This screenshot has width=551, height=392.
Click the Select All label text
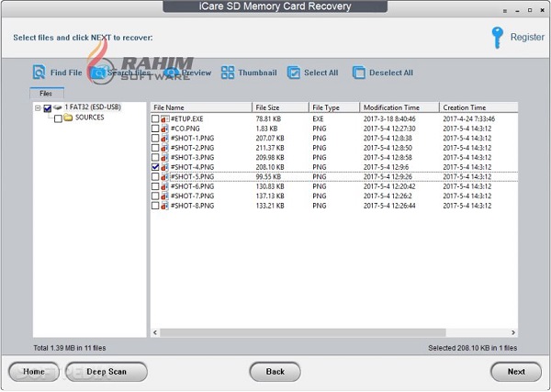tap(321, 73)
